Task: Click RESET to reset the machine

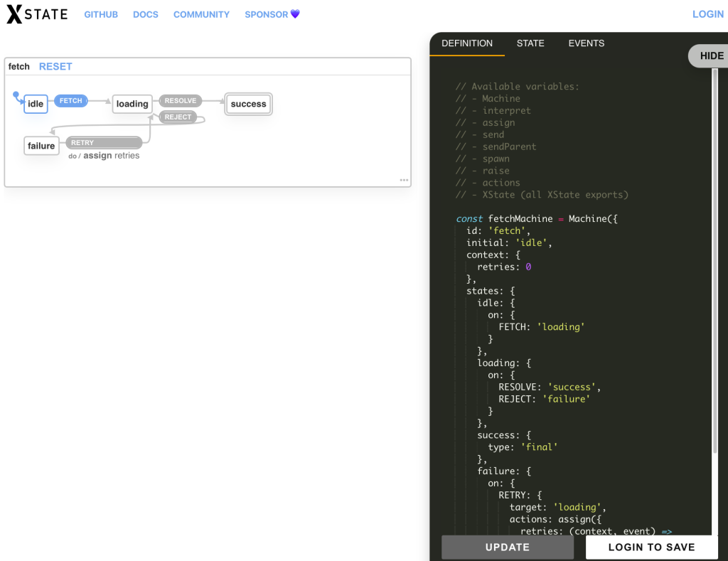Action: point(55,66)
